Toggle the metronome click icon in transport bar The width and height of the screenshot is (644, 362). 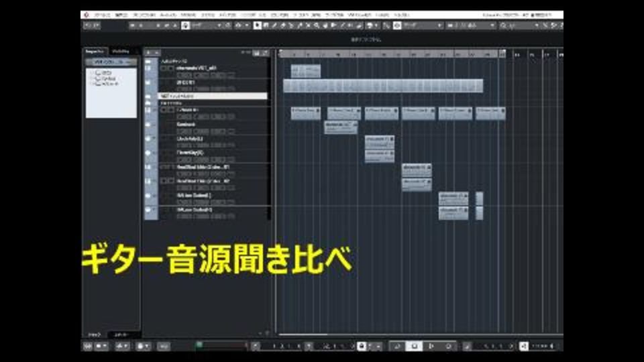pyautogui.click(x=524, y=347)
